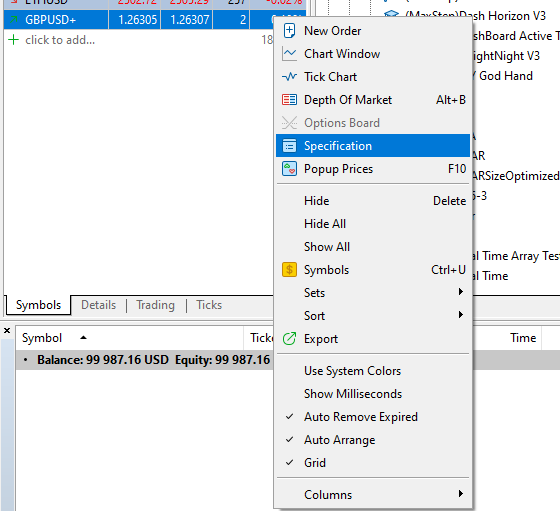Click the Chart Window line-chart icon

(x=289, y=54)
